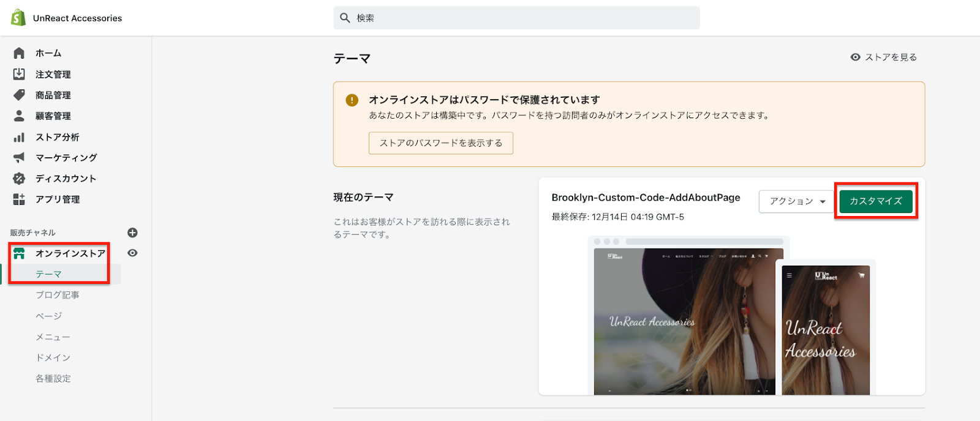The width and height of the screenshot is (980, 421).
Task: Add a sales channel with plus icon
Action: 132,233
